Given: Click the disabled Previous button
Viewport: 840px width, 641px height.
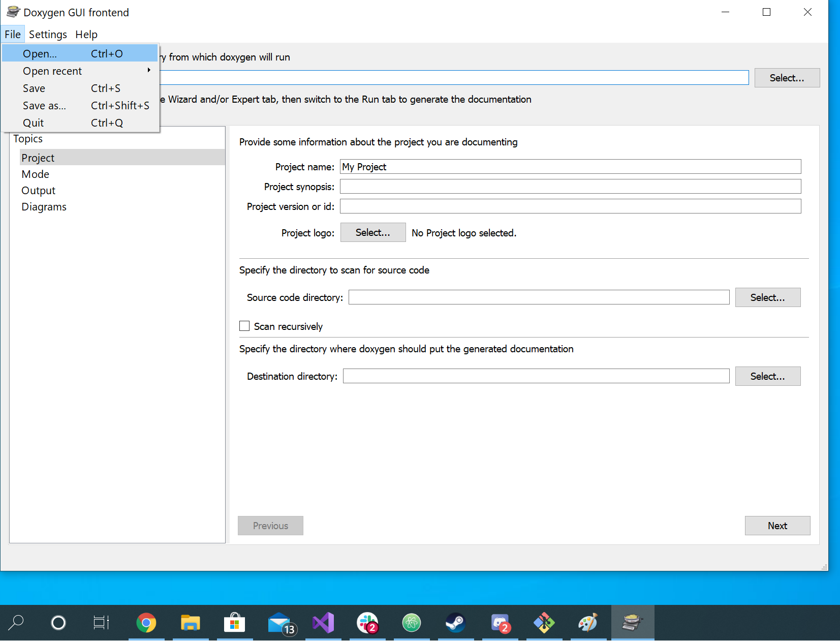Looking at the screenshot, I should [270, 526].
